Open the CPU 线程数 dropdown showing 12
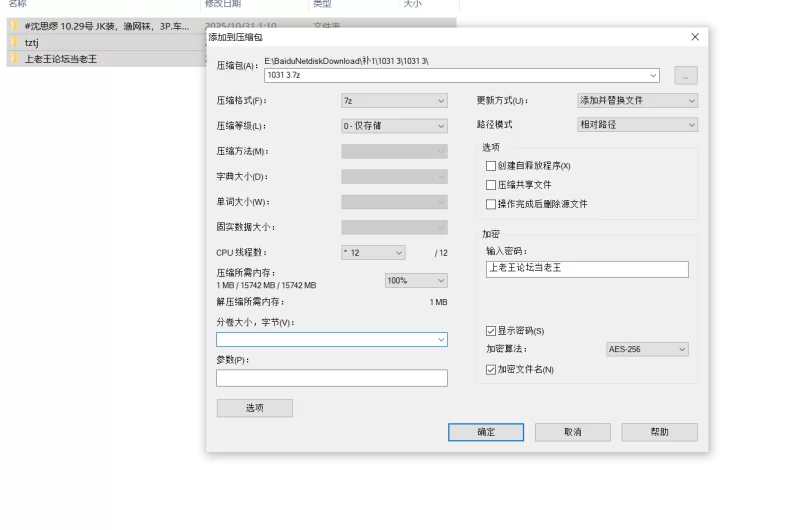Viewport: 800px width, 530px height. tap(373, 253)
